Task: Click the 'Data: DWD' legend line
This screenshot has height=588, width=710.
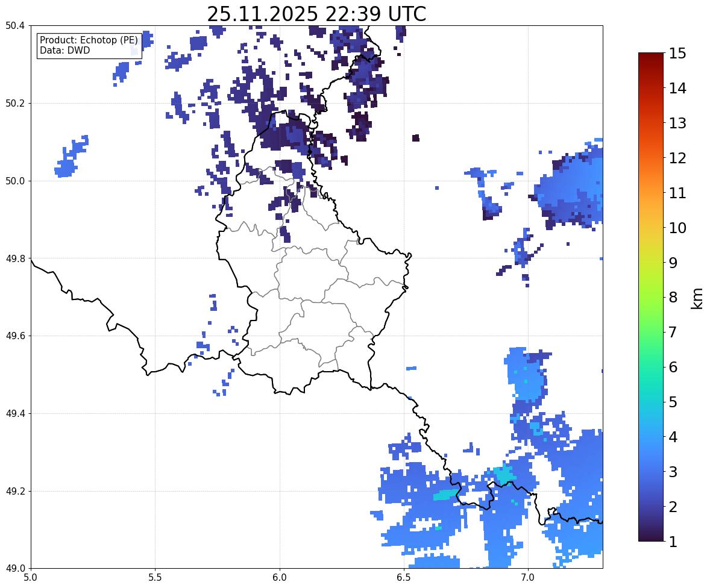Action: pos(64,50)
